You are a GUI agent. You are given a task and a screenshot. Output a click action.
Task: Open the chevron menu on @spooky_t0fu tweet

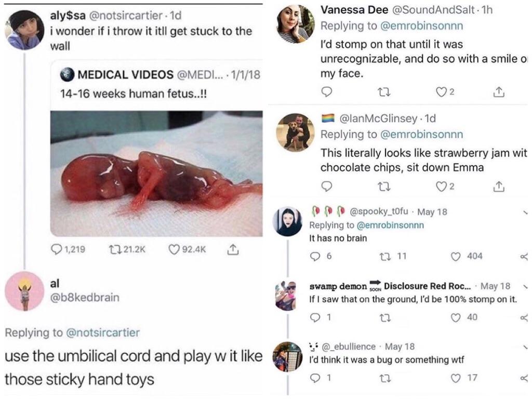click(525, 212)
